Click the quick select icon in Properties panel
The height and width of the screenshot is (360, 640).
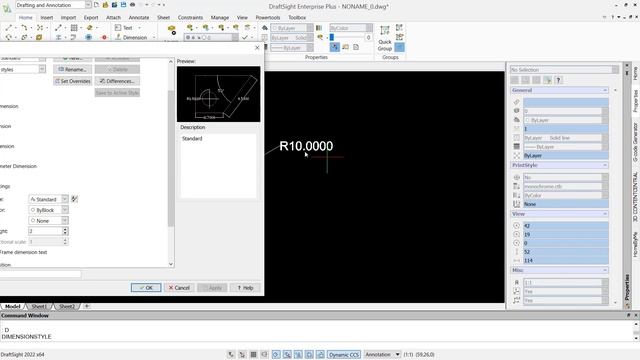click(547, 80)
